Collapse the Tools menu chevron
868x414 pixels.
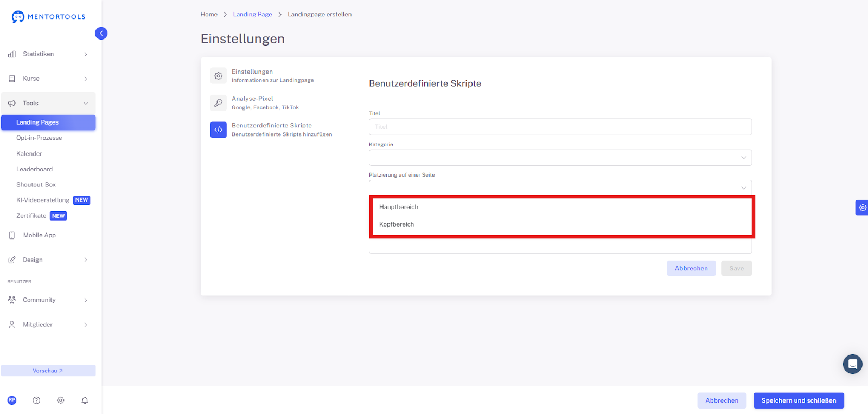86,104
